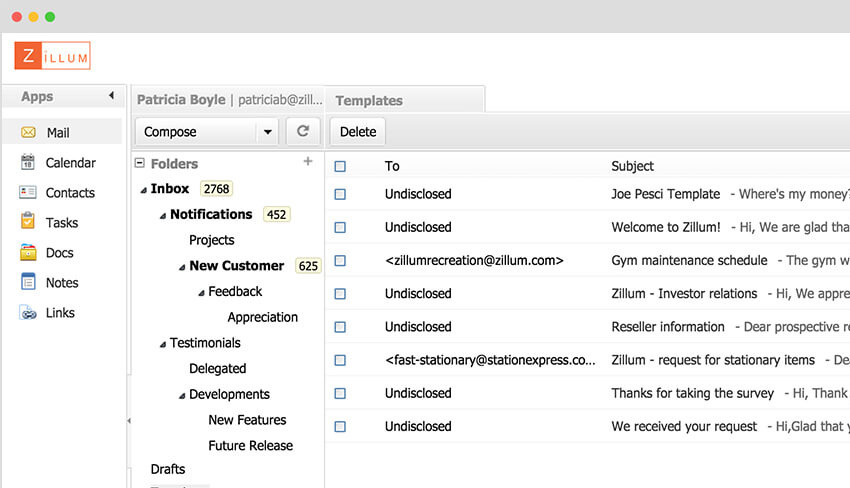Collapse the Notifications folder

click(163, 216)
